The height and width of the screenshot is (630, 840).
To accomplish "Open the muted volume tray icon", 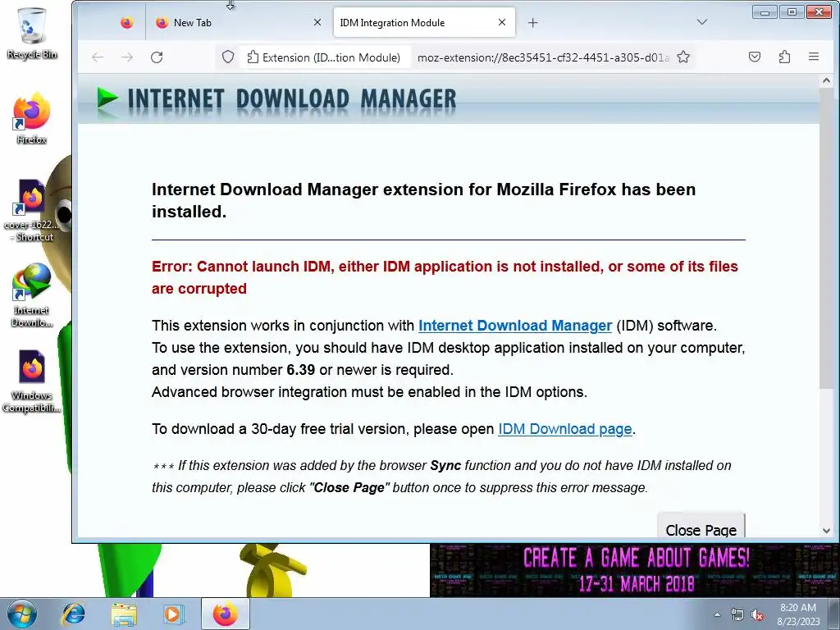I will point(757,615).
